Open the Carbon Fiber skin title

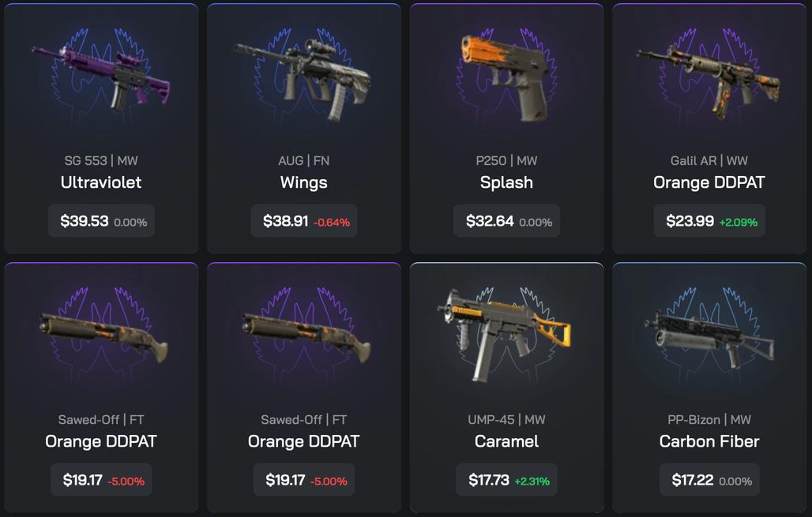coord(709,441)
